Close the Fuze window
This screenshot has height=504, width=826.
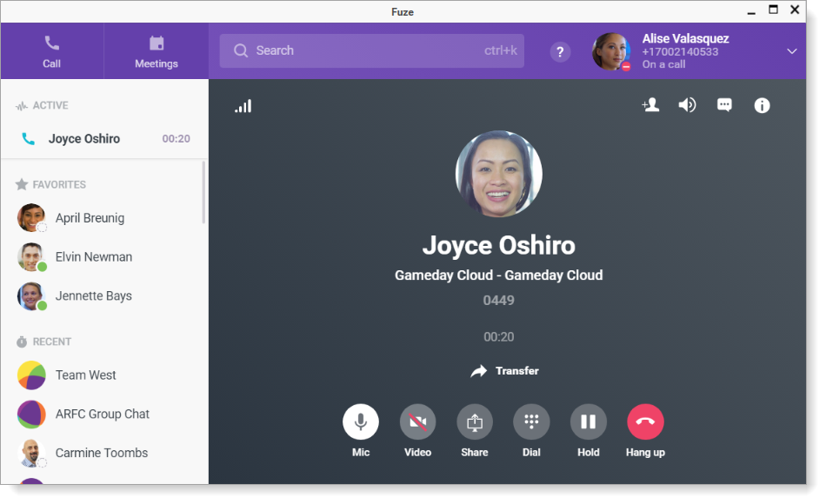[x=795, y=10]
